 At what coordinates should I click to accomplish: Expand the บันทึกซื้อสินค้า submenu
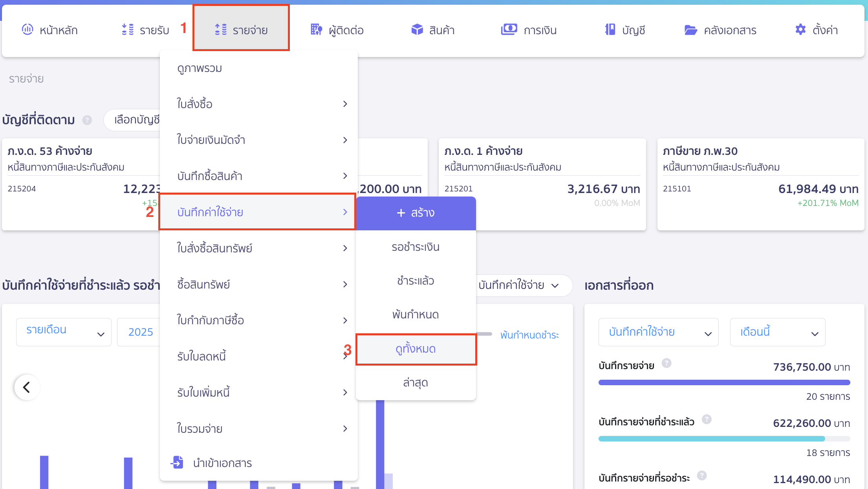pyautogui.click(x=258, y=176)
